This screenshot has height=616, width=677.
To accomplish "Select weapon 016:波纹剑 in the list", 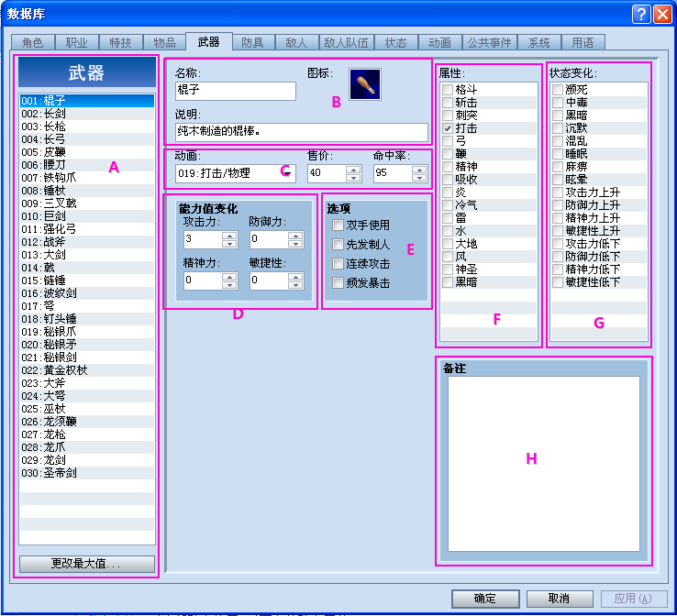I will 87,293.
